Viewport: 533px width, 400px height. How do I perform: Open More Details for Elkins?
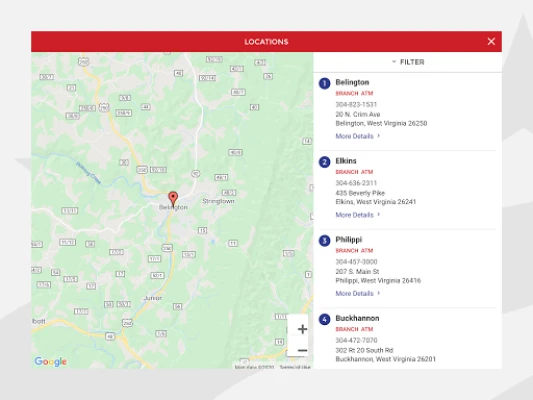coord(358,215)
